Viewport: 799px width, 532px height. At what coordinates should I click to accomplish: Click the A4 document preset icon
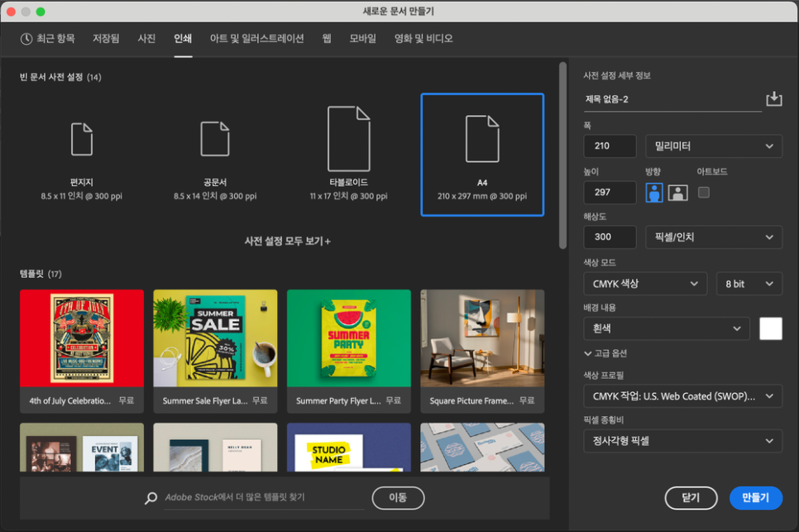482,139
